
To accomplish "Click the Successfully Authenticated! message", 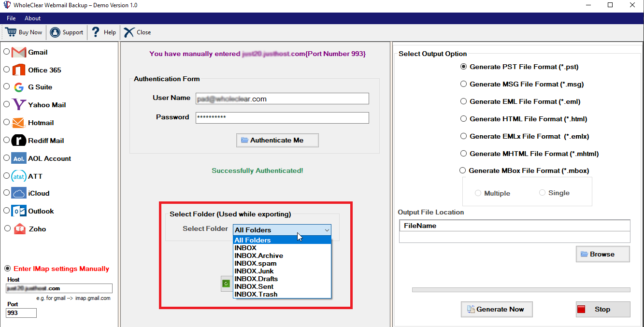I will click(x=258, y=171).
